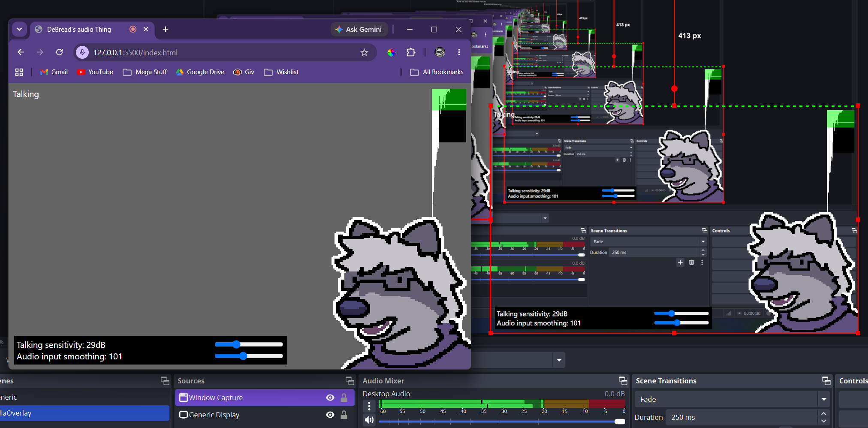The height and width of the screenshot is (428, 868).
Task: Open the Mega Stuff bookmarks folder
Action: 145,72
